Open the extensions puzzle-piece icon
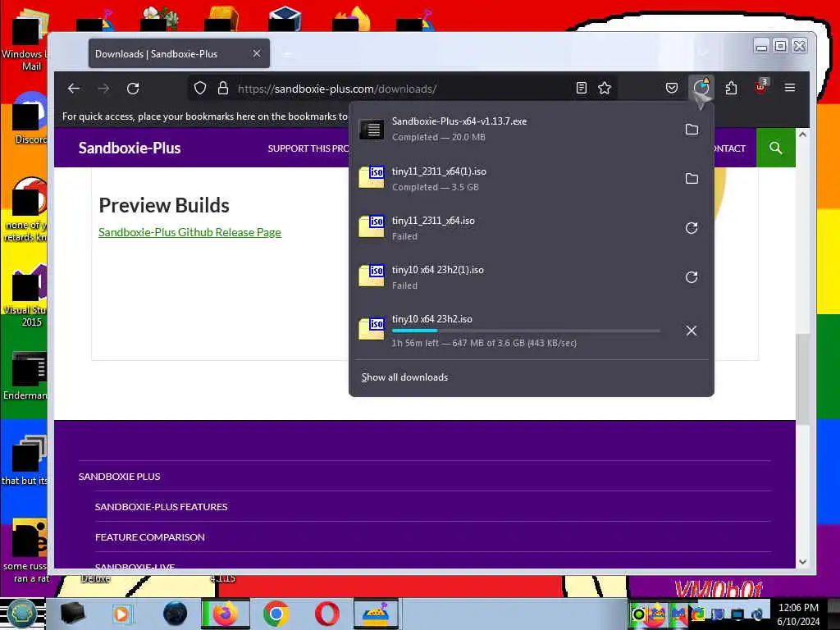The height and width of the screenshot is (630, 840). 731,89
